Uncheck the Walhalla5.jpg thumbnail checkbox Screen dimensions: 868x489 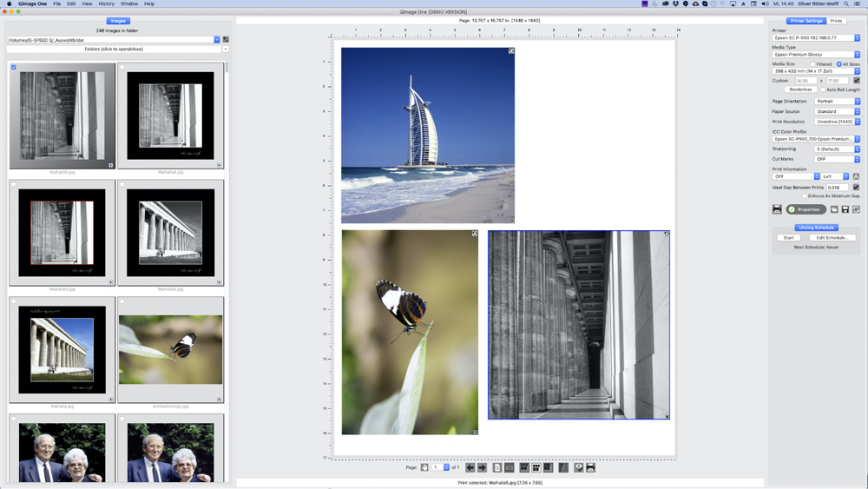click(14, 68)
